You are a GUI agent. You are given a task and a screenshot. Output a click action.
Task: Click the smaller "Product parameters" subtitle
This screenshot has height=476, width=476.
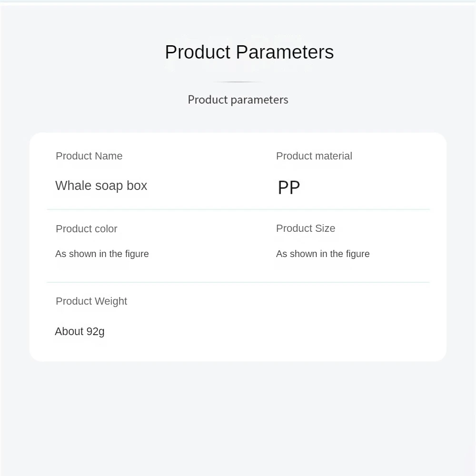click(x=238, y=99)
